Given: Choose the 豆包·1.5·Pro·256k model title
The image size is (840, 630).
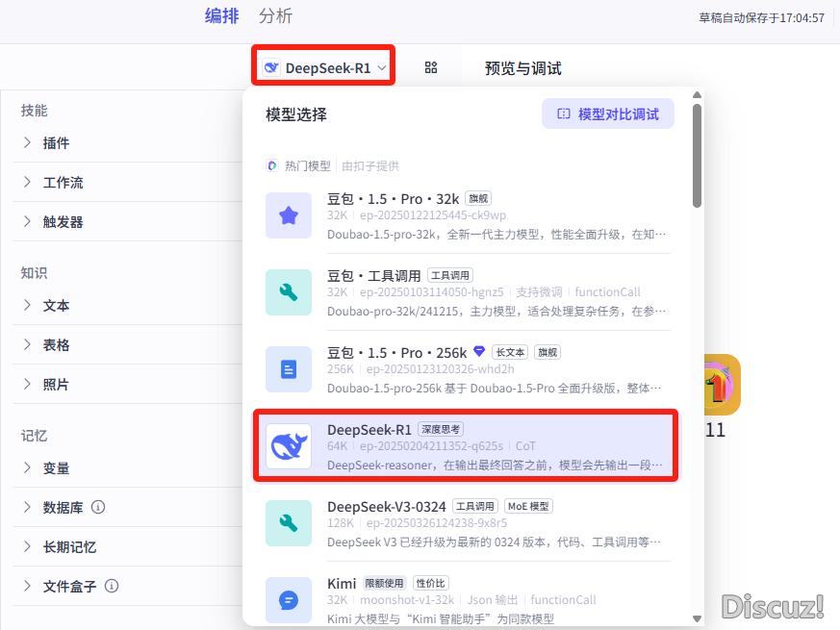Looking at the screenshot, I should coord(397,352).
